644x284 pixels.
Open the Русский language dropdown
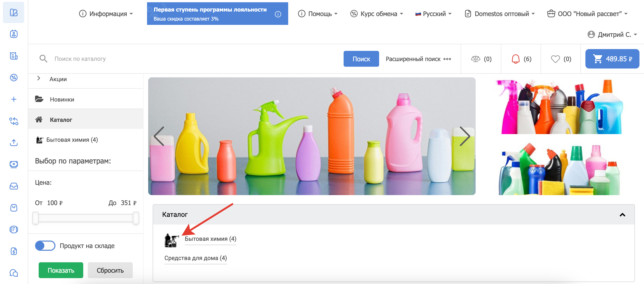click(433, 14)
